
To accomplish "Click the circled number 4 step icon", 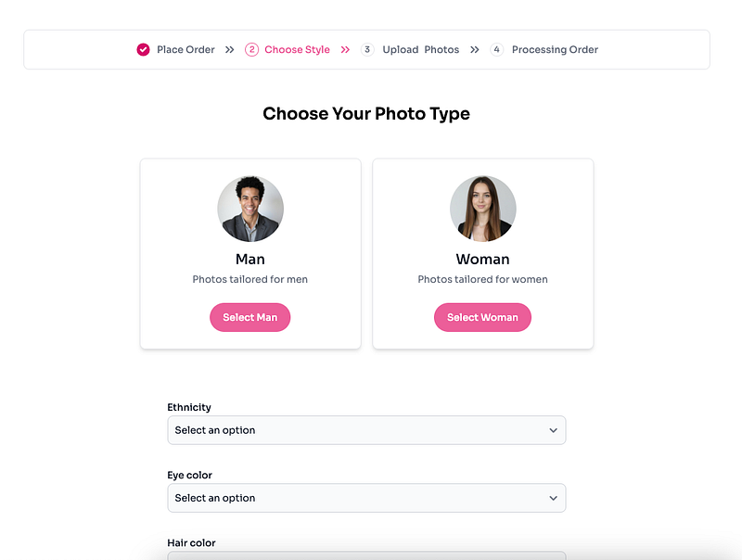I will coord(496,50).
